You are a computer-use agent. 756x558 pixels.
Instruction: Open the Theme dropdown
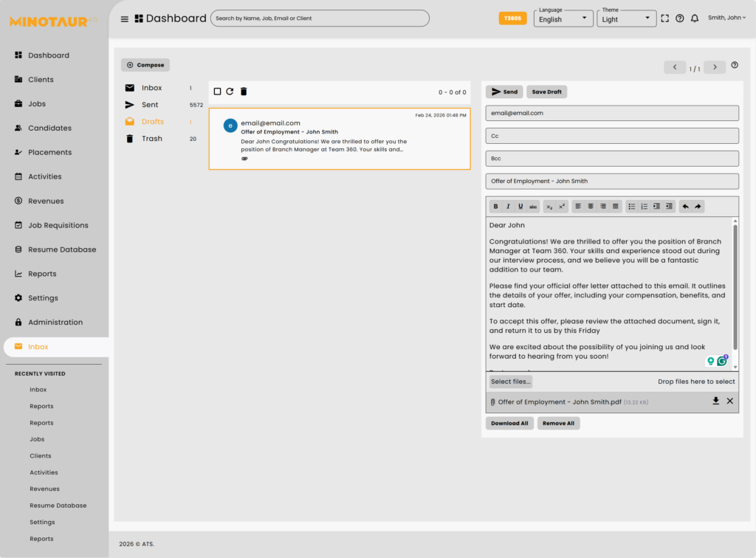coord(626,18)
